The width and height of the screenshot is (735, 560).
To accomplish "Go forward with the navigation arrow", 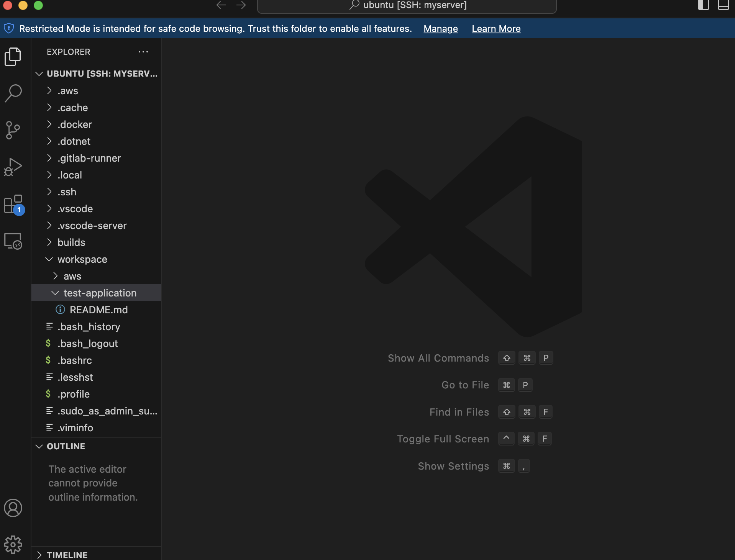I will pyautogui.click(x=241, y=5).
